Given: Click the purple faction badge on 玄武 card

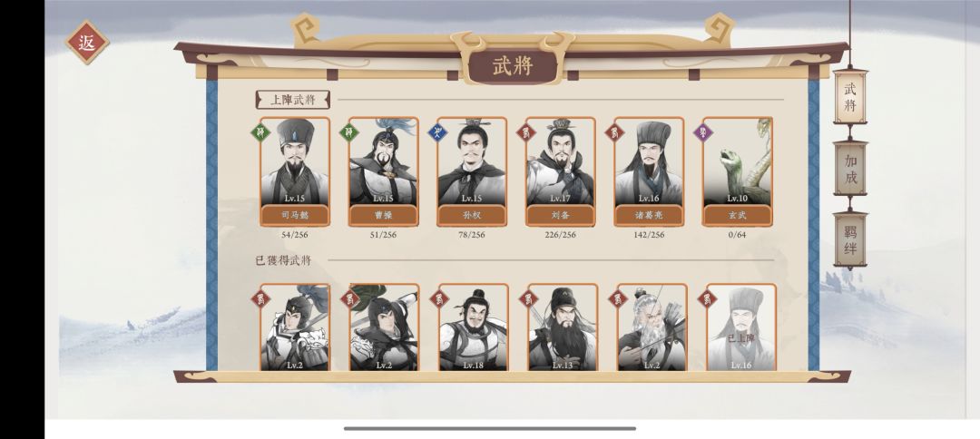Looking at the screenshot, I should [x=703, y=132].
